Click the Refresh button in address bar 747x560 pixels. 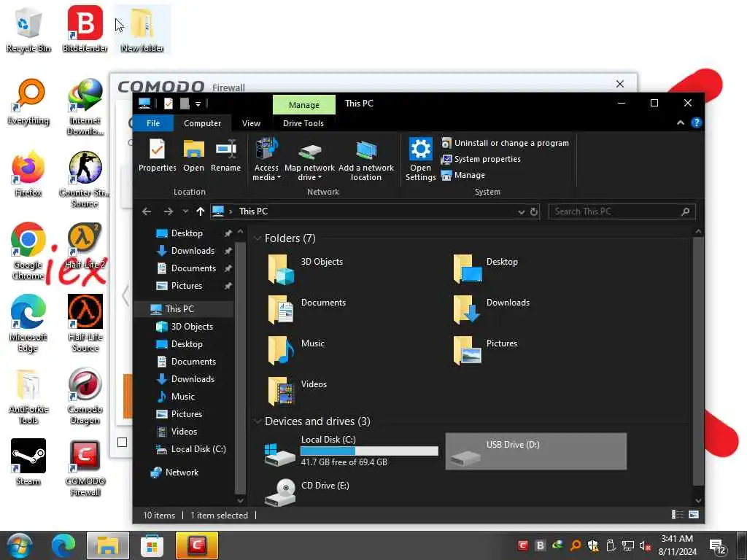(x=534, y=211)
